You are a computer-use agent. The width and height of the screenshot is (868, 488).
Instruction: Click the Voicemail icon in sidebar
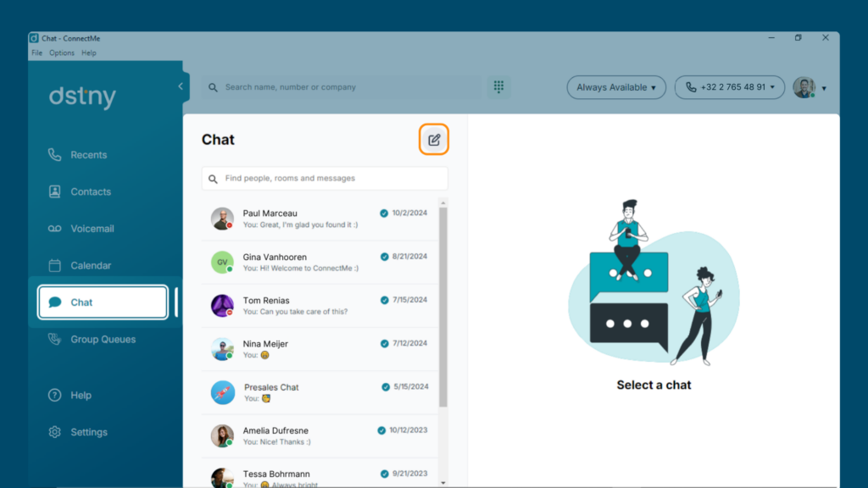coord(54,229)
